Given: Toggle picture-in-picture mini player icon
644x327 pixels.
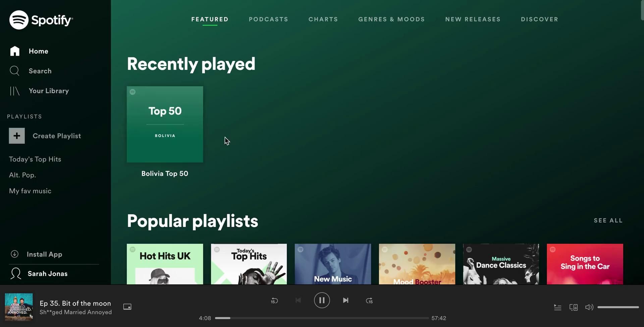Looking at the screenshot, I should click(x=127, y=307).
